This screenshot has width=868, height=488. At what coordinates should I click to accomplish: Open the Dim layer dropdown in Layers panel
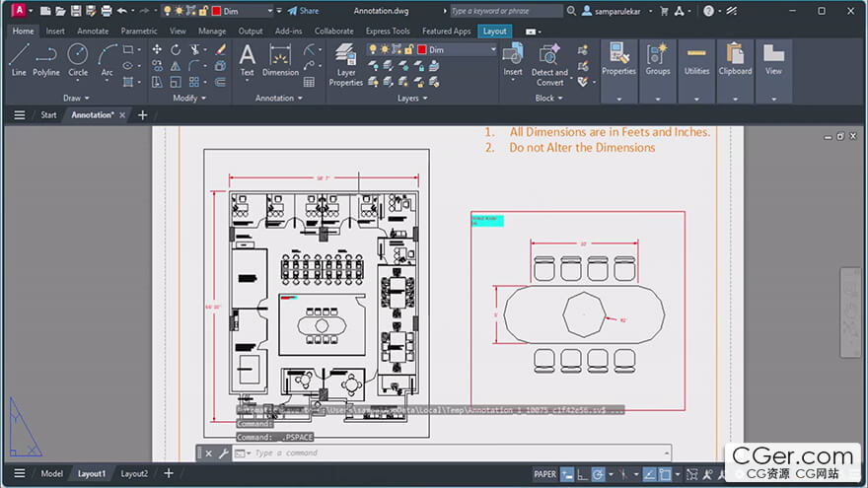[492, 50]
